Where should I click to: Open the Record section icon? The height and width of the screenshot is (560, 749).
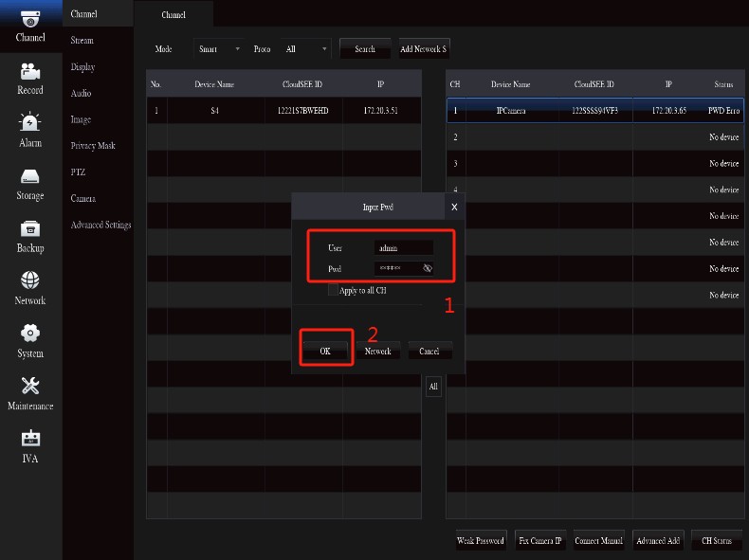30,72
